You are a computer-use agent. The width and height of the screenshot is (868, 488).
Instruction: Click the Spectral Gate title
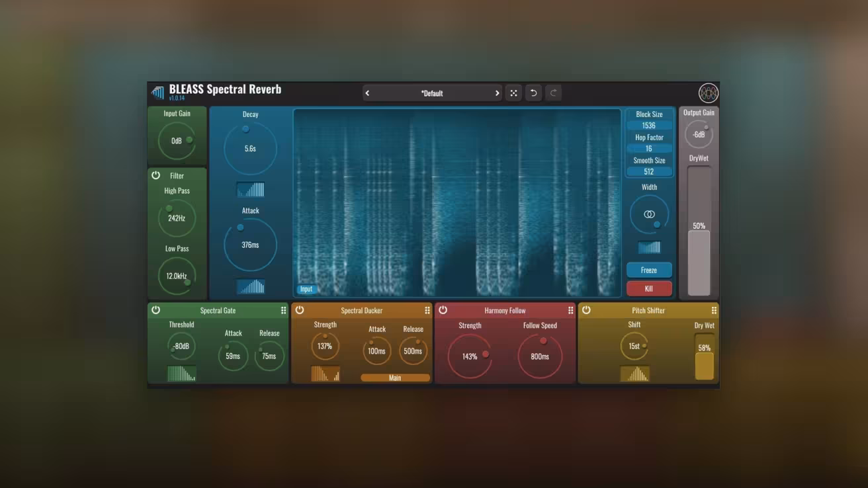(218, 310)
